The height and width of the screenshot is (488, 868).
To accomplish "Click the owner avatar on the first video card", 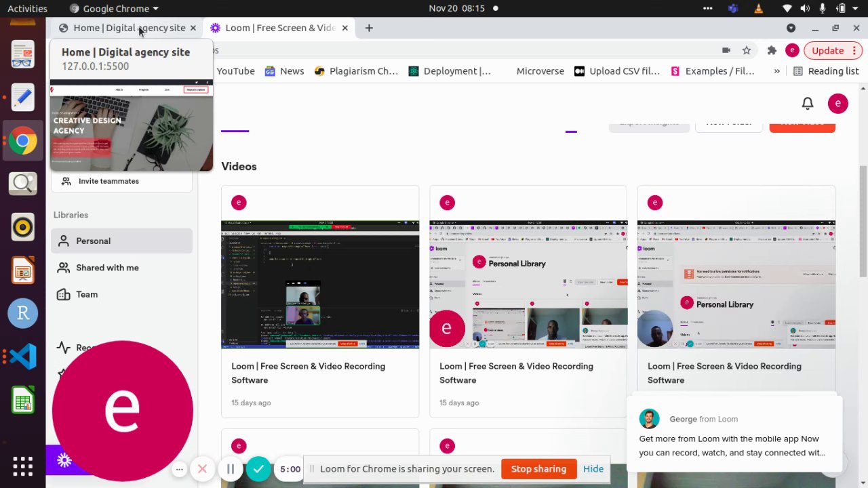I will (239, 203).
